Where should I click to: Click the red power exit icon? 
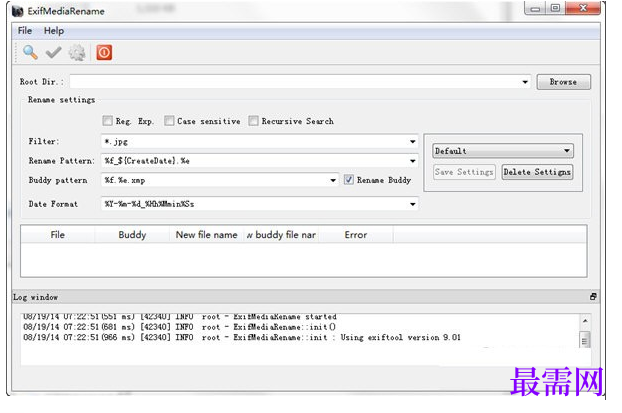coord(104,52)
